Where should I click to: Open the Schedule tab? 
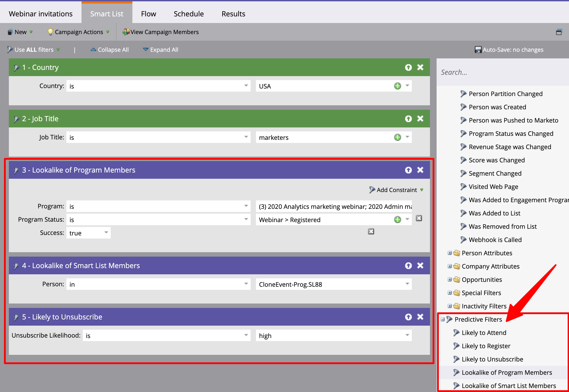[x=188, y=14]
